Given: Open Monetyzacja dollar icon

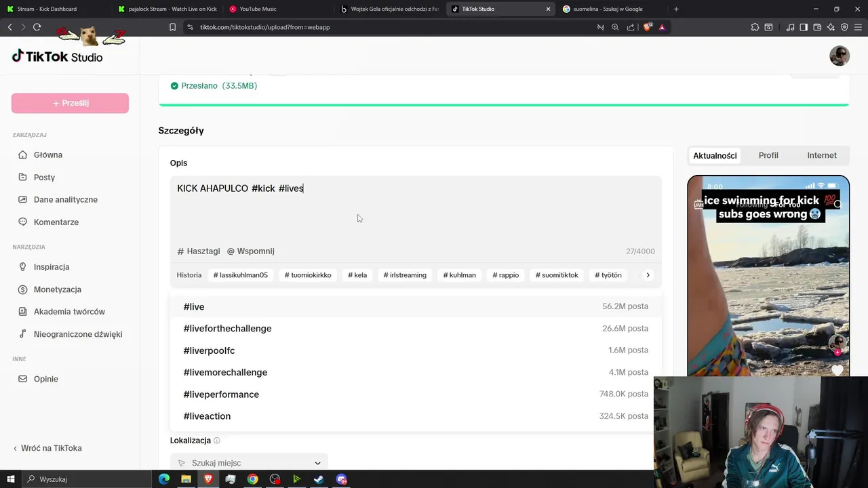Looking at the screenshot, I should click(x=22, y=289).
